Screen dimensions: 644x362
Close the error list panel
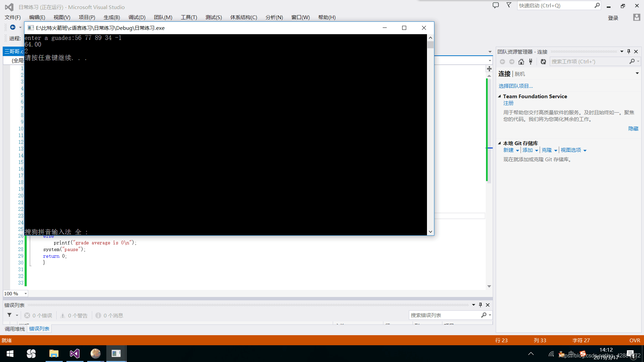pos(488,305)
